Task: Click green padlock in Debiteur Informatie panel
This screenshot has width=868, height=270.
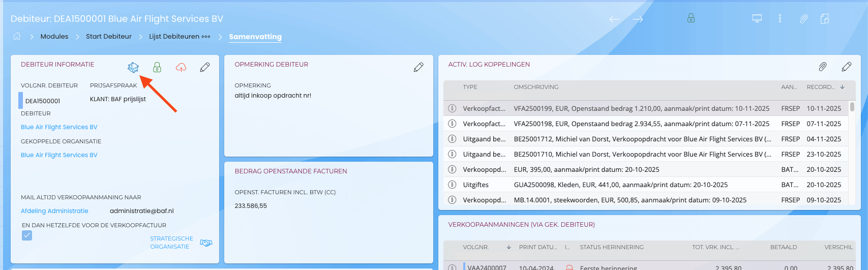Action: pos(157,67)
